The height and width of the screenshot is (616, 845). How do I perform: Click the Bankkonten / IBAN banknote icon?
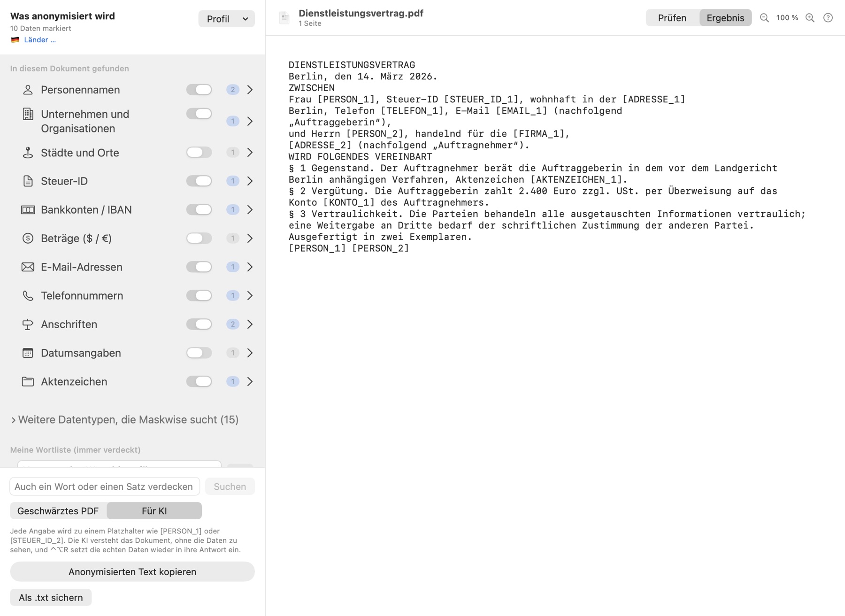[x=28, y=210]
